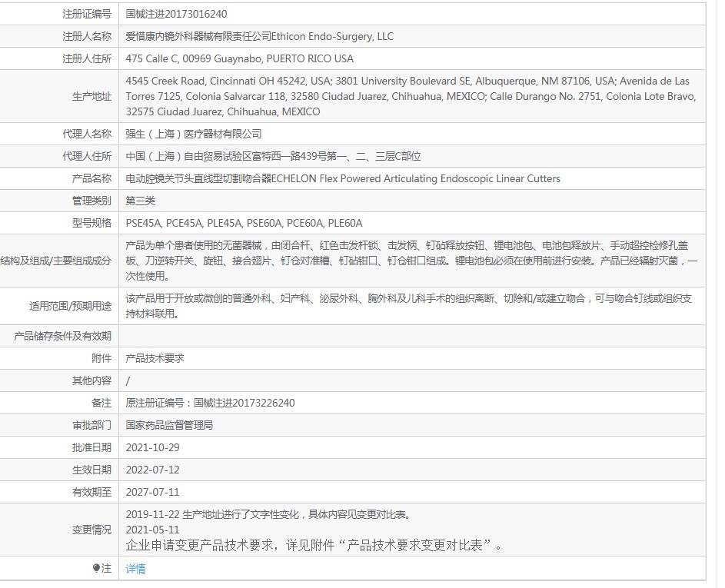Click the bullet icon beside 注 label
Image resolution: width=725 pixels, height=588 pixels.
[95, 568]
